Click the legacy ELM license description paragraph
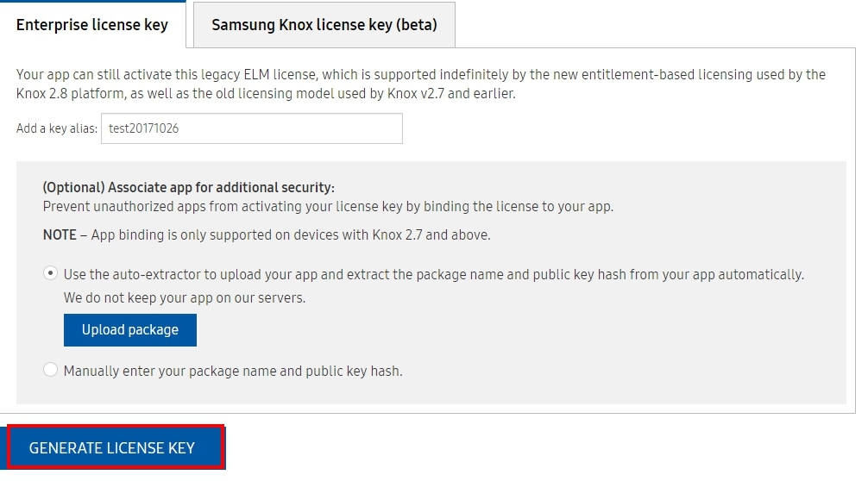 click(x=421, y=84)
